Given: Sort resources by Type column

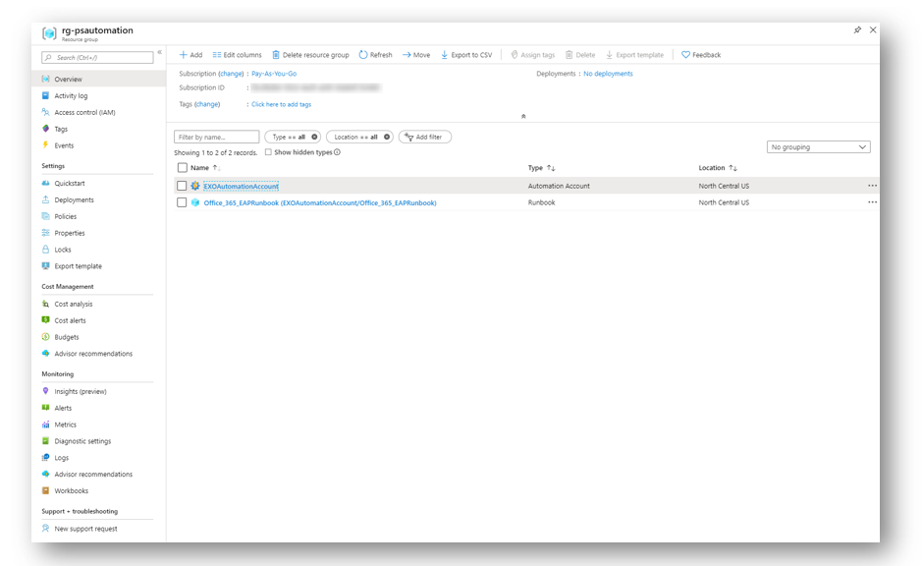Looking at the screenshot, I should click(x=542, y=168).
